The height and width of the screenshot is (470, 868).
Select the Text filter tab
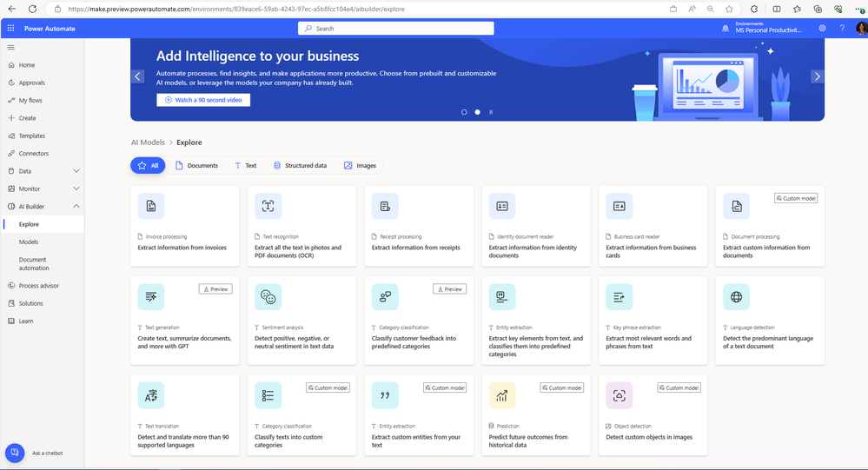click(x=246, y=166)
